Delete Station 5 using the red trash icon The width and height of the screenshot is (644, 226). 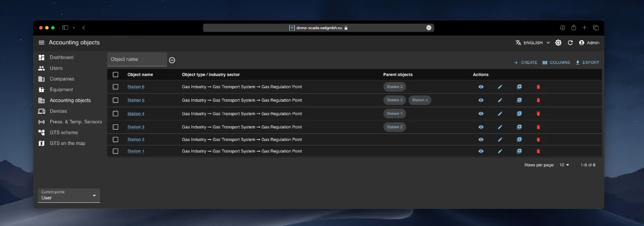[x=538, y=100]
